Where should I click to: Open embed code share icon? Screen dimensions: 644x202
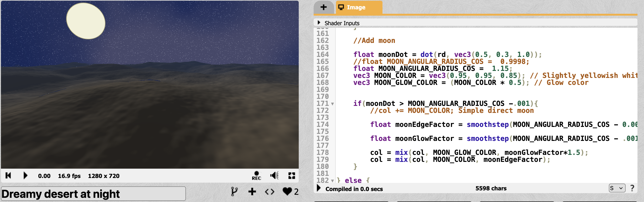click(x=269, y=192)
